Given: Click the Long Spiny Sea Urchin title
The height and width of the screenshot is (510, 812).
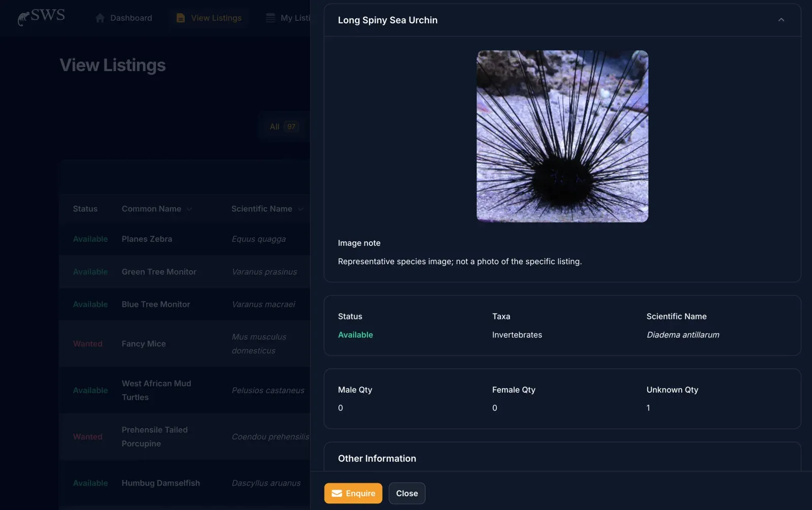Looking at the screenshot, I should tap(388, 20).
